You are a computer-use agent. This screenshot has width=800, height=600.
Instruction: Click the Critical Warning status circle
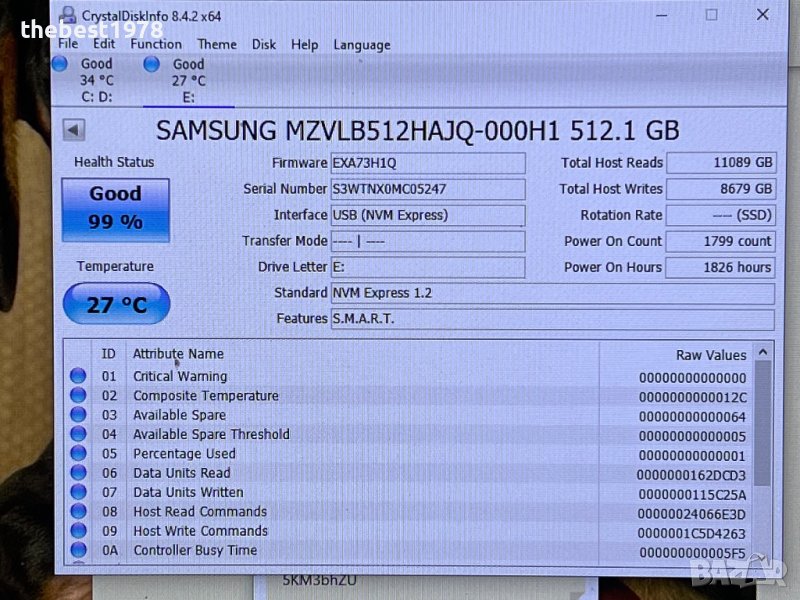tap(78, 377)
